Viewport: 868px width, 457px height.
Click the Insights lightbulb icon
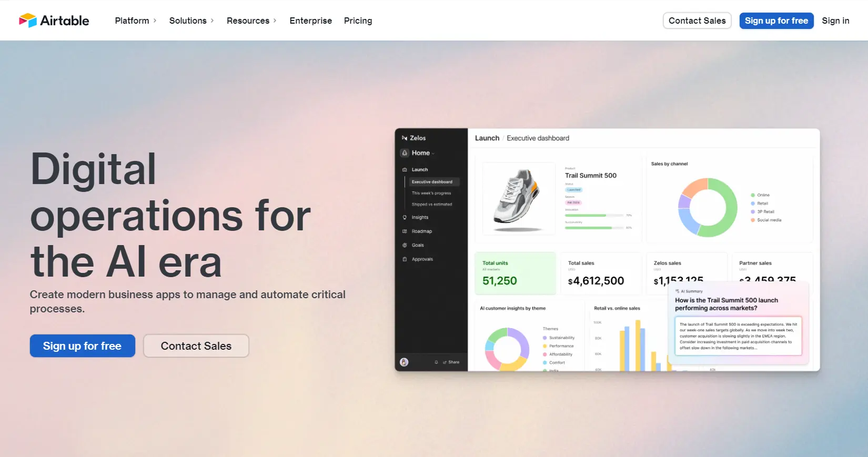tap(405, 217)
